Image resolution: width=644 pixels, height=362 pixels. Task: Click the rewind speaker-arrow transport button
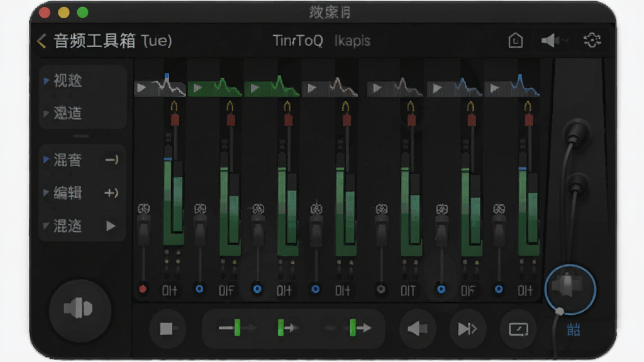[x=418, y=329]
